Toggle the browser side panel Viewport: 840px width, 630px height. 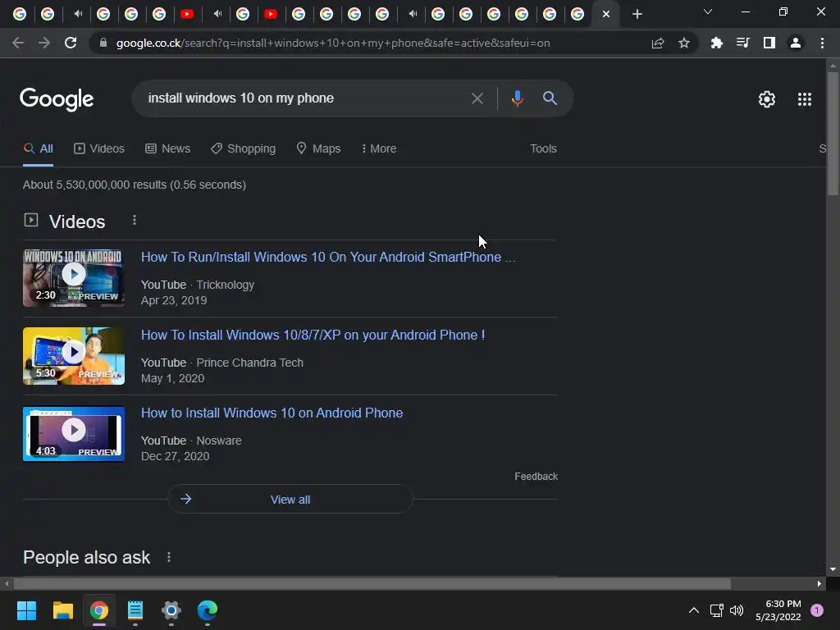[x=769, y=43]
